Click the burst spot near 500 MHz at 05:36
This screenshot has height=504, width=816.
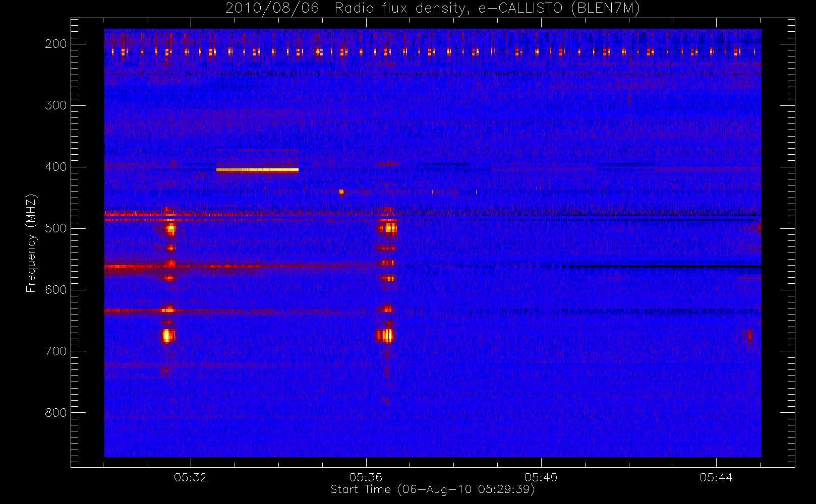pos(388,228)
